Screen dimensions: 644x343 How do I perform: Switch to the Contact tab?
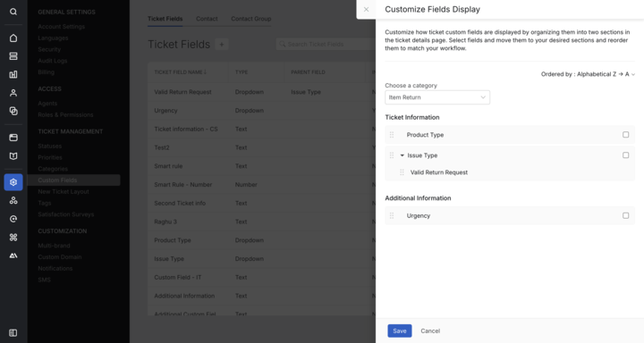(207, 19)
